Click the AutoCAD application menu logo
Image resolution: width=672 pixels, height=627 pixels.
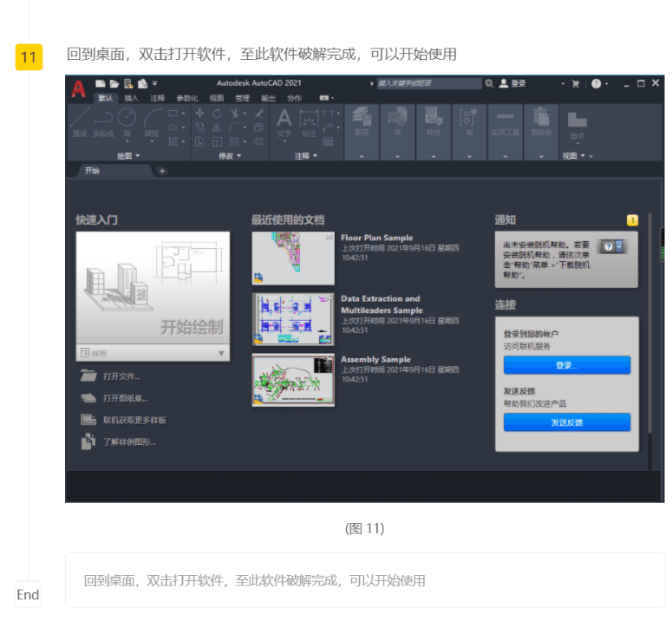79,88
